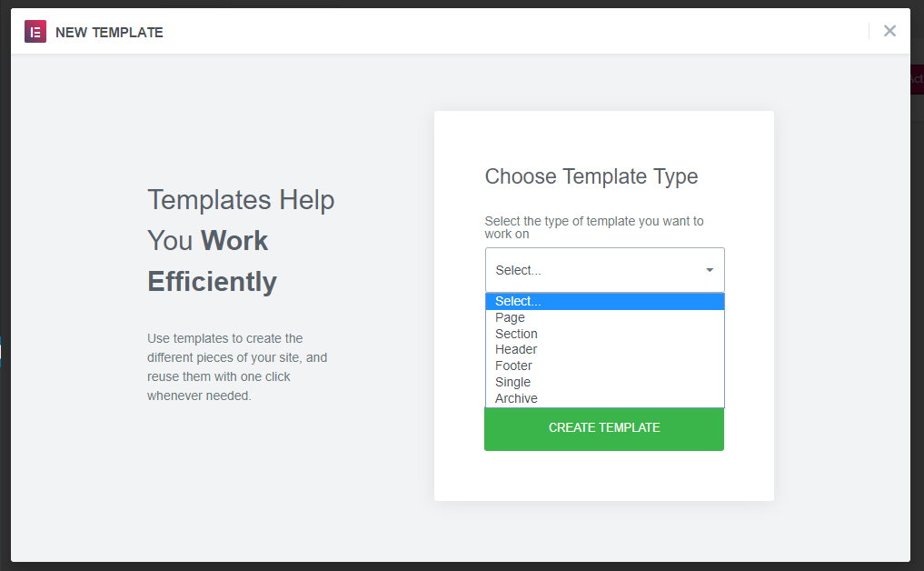This screenshot has height=571, width=924.
Task: Pick the Single template type
Action: coord(512,382)
